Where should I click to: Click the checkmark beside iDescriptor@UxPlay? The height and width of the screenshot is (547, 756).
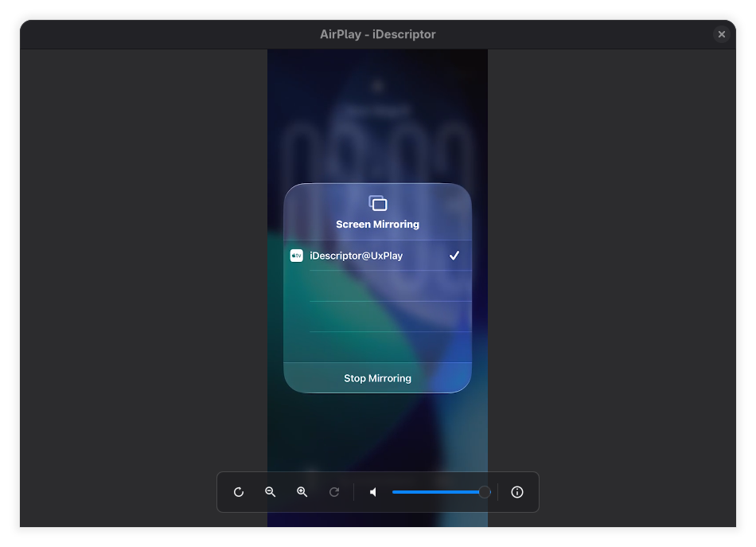point(454,256)
